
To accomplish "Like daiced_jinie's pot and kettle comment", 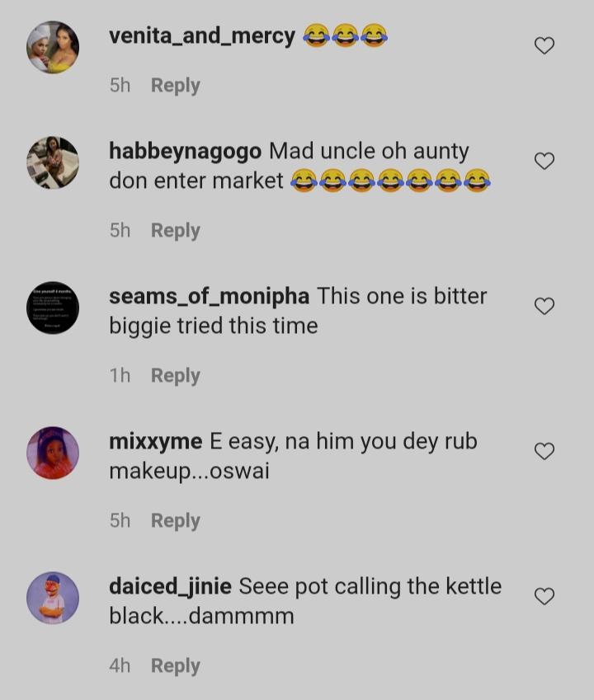I will coord(544,596).
